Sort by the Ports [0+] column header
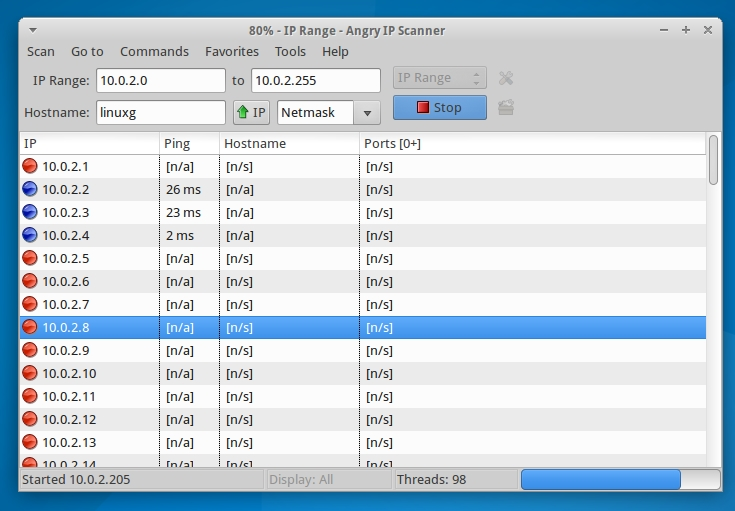Viewport: 735px width, 511px height. pos(532,143)
